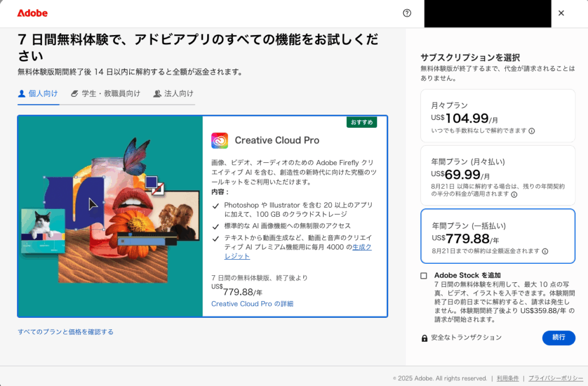The height and width of the screenshot is (386, 588).
Task: Select the 個人向け tab
Action: point(38,93)
